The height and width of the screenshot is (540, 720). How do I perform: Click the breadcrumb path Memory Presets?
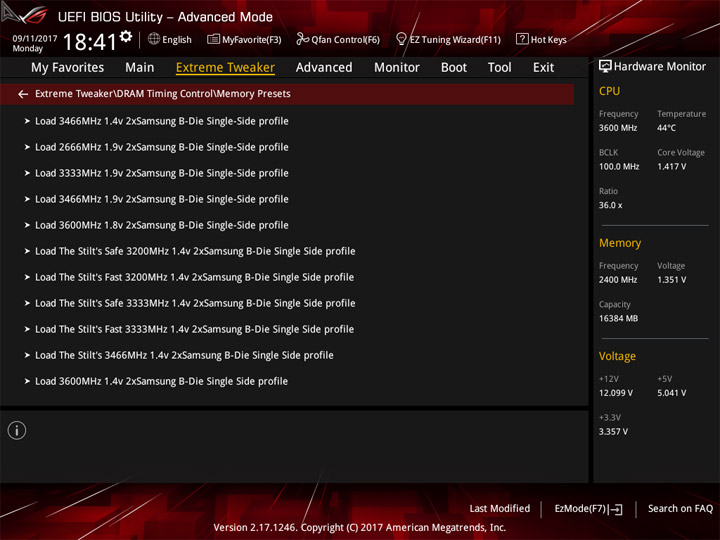pos(254,94)
